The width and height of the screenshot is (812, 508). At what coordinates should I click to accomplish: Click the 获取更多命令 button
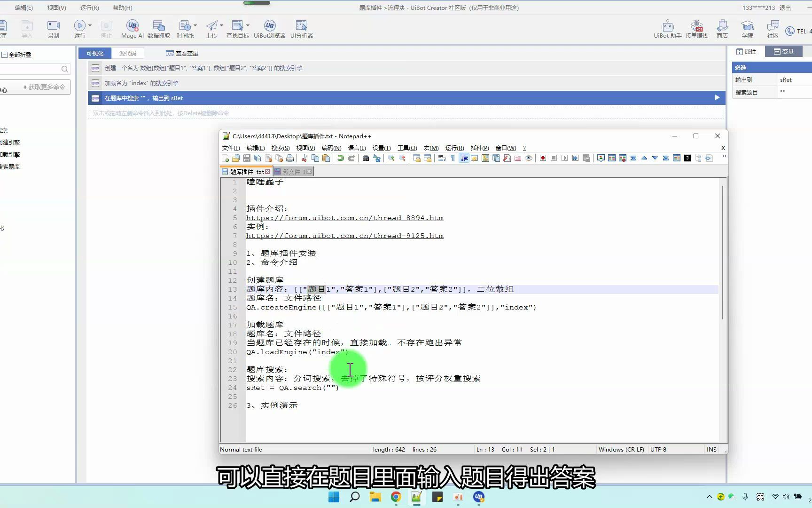pyautogui.click(x=44, y=87)
